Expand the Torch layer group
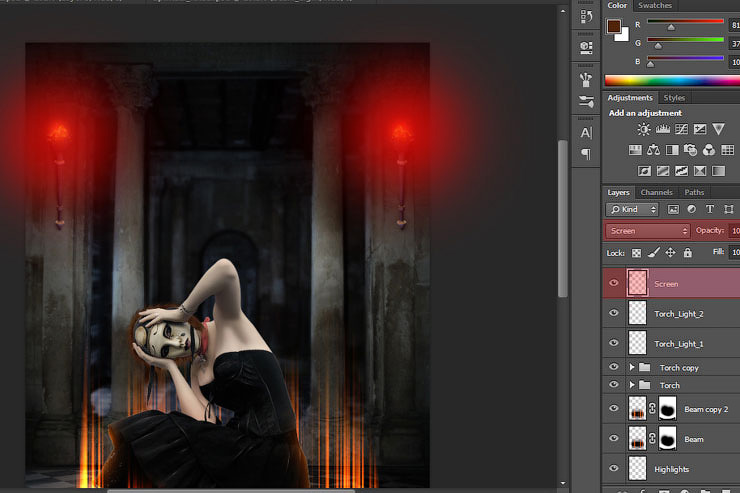This screenshot has width=740, height=493. coord(632,385)
